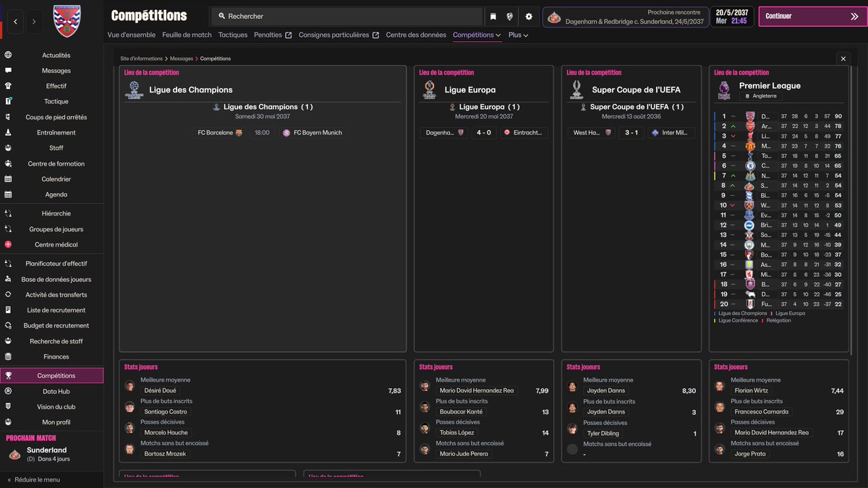Open the Ligue des Champions competition logo
868x488 pixels.
tap(135, 90)
